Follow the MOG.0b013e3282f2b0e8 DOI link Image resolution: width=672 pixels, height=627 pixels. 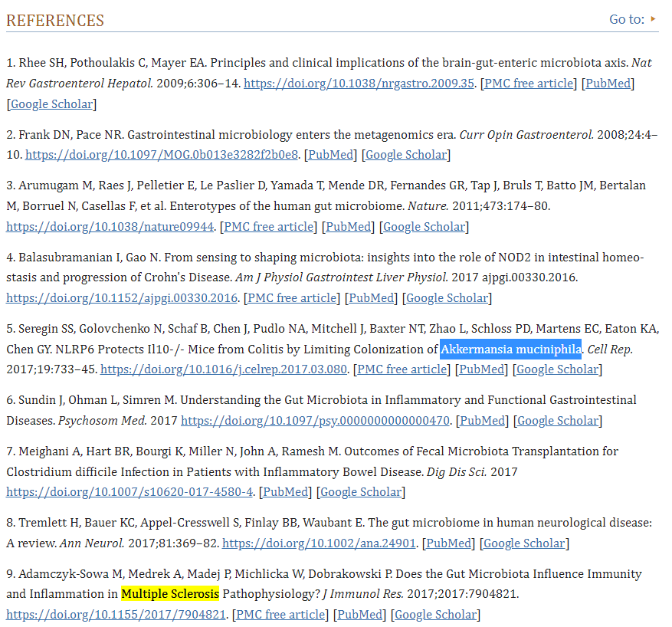pyautogui.click(x=162, y=155)
